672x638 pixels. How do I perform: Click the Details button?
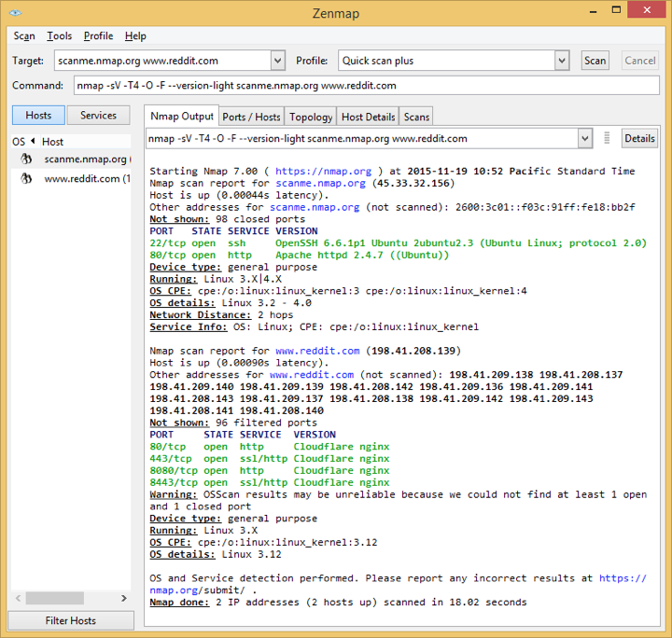click(x=639, y=138)
